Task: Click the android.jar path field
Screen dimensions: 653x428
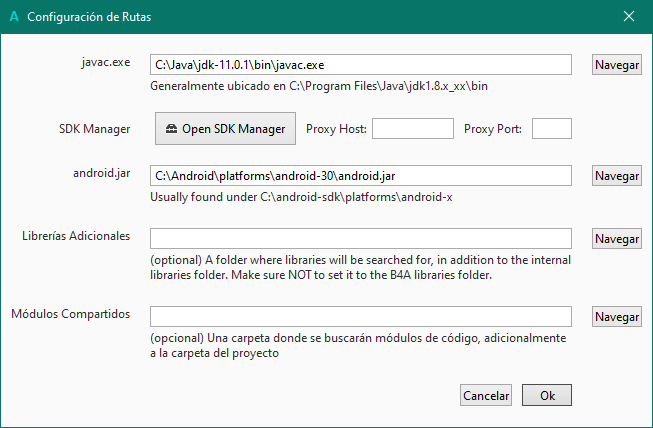Action: point(360,175)
